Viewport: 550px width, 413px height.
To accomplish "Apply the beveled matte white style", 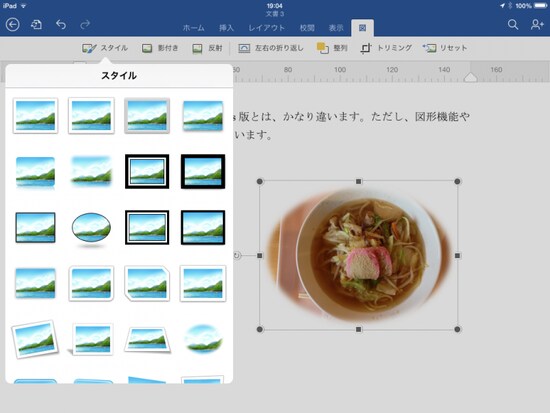I will tap(91, 116).
